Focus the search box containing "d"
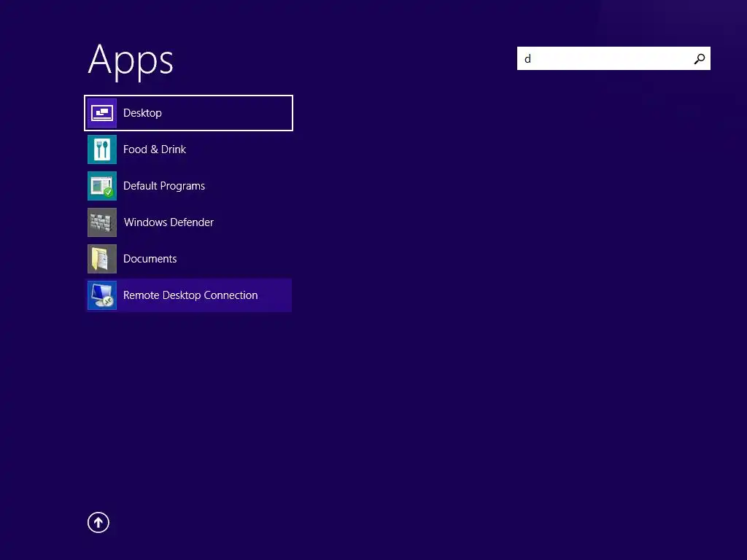The image size is (747, 560). click(x=614, y=58)
